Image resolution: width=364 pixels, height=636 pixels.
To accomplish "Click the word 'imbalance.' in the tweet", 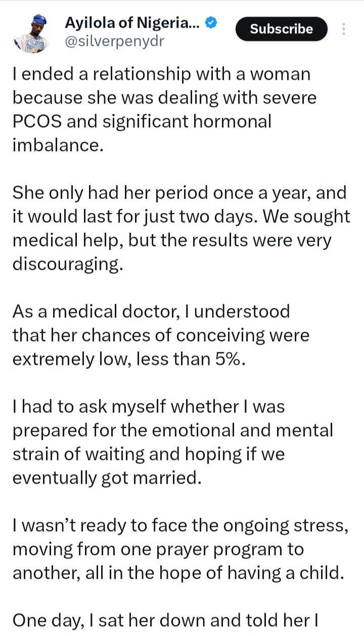I will click(x=56, y=146).
